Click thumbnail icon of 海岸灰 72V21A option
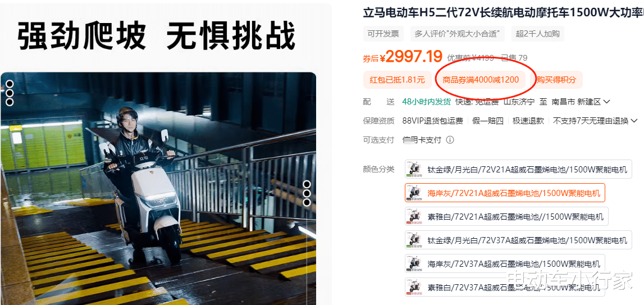The width and height of the screenshot is (644, 305). point(415,193)
